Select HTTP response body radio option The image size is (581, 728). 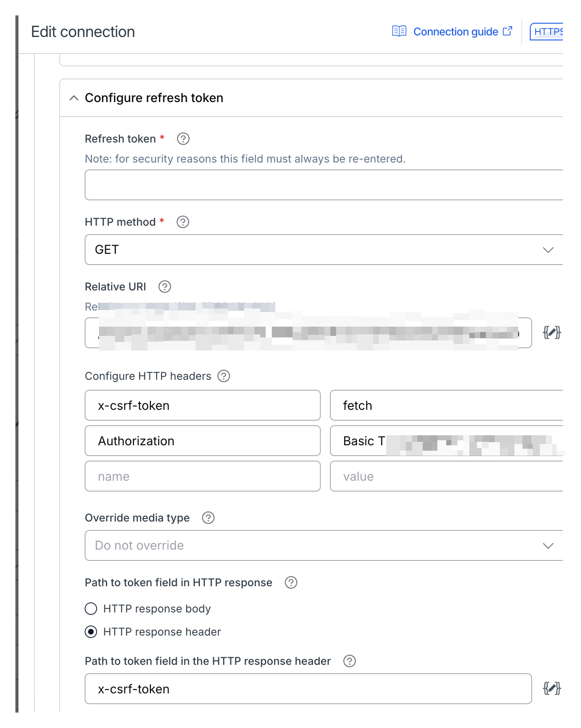pos(91,609)
